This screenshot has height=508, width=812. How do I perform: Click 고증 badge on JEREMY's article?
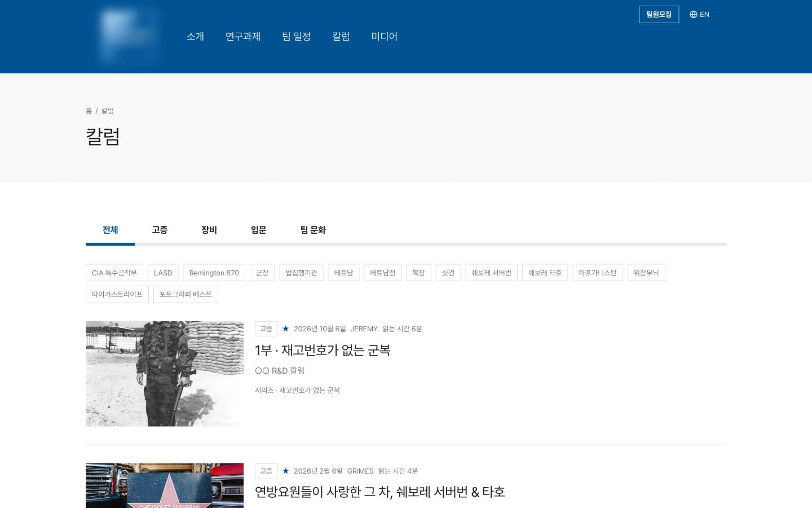click(x=266, y=329)
